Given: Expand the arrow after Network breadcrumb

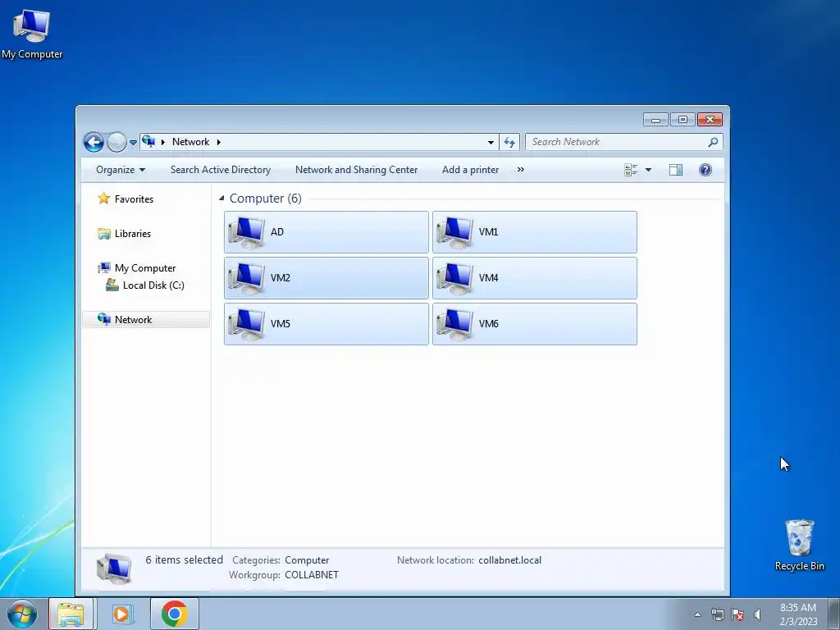Looking at the screenshot, I should click(x=218, y=142).
